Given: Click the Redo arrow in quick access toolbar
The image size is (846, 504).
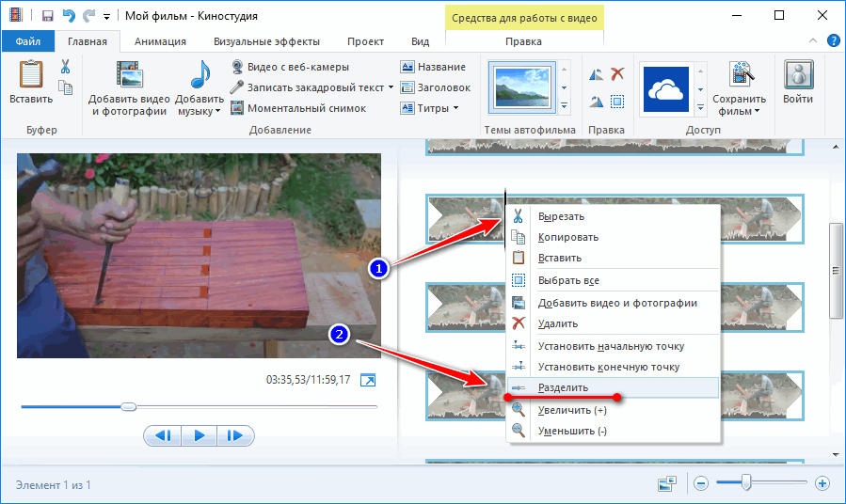Looking at the screenshot, I should point(89,16).
